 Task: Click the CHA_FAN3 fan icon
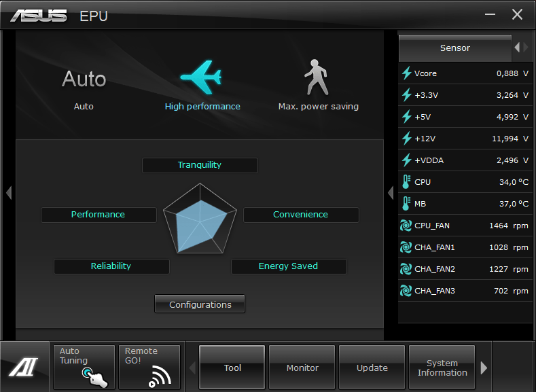406,291
